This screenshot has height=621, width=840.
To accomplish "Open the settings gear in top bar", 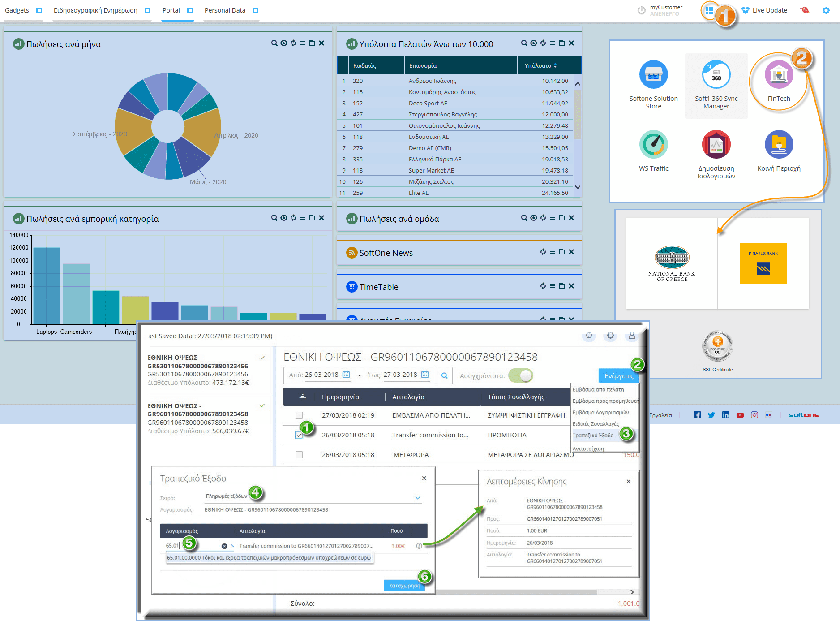I will tap(826, 10).
